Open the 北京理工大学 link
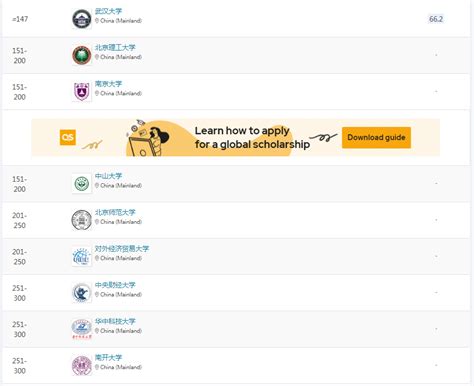This screenshot has height=386, width=474. pos(115,48)
